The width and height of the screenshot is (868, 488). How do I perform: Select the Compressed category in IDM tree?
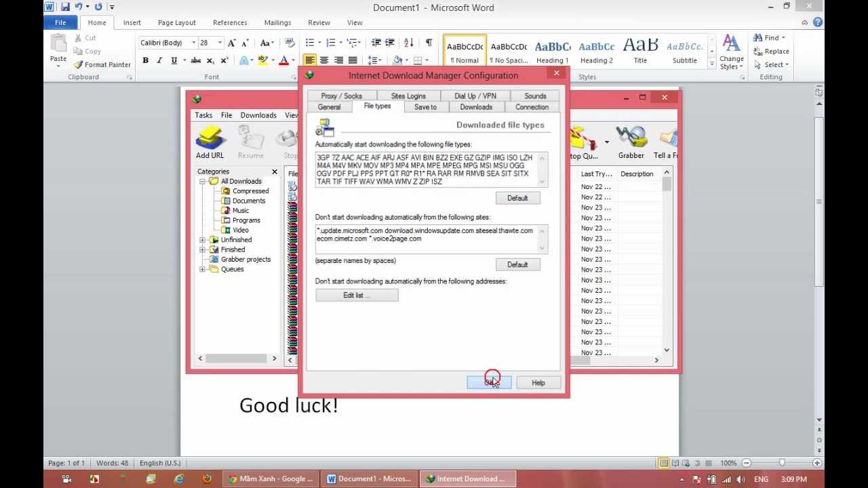point(245,191)
